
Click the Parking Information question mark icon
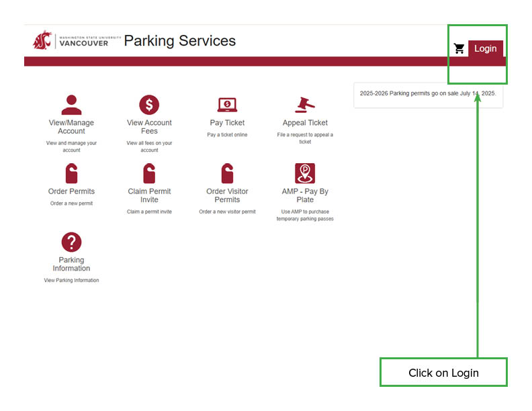[71, 242]
